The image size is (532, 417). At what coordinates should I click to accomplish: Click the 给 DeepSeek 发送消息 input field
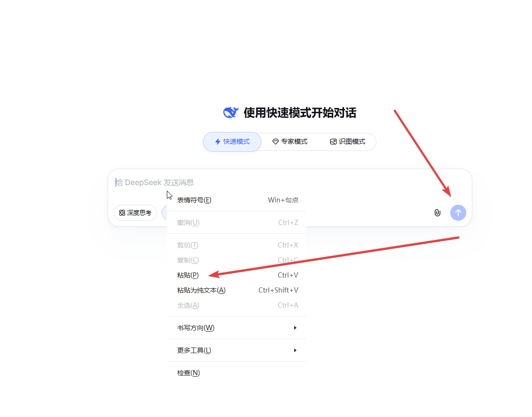pyautogui.click(x=290, y=182)
